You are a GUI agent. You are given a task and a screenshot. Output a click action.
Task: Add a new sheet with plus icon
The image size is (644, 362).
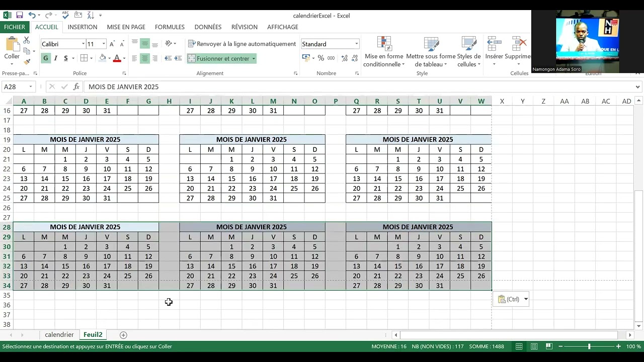[x=123, y=335]
